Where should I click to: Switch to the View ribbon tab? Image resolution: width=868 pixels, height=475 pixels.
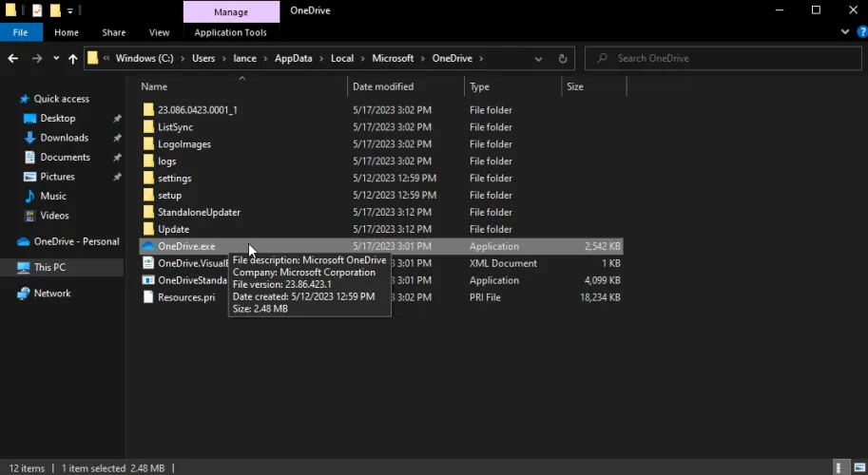pos(159,32)
